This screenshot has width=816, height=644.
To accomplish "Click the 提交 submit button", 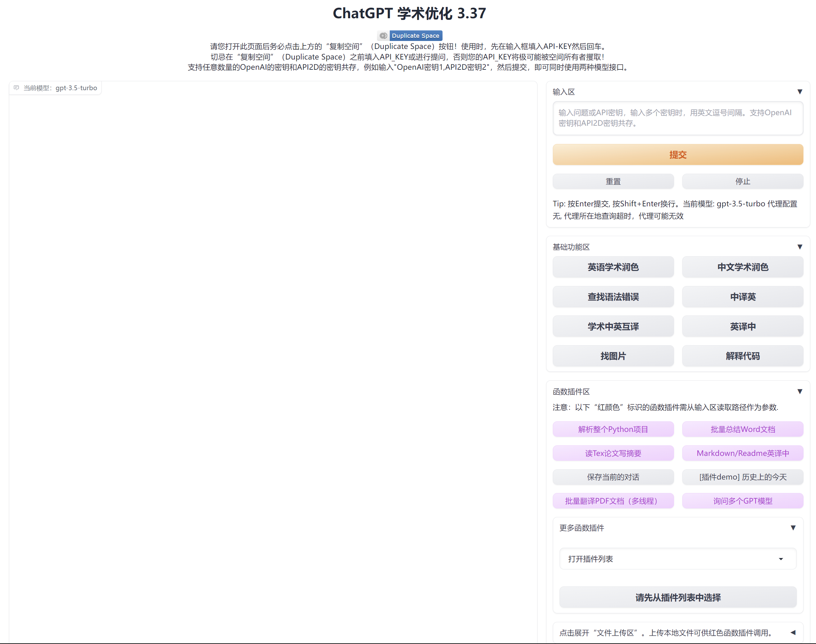I will [x=677, y=155].
